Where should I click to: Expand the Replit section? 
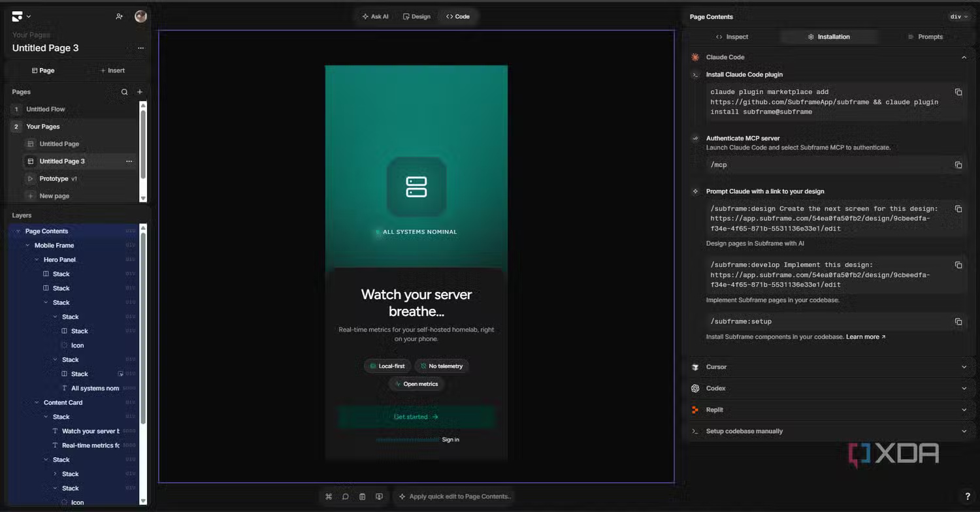point(828,410)
